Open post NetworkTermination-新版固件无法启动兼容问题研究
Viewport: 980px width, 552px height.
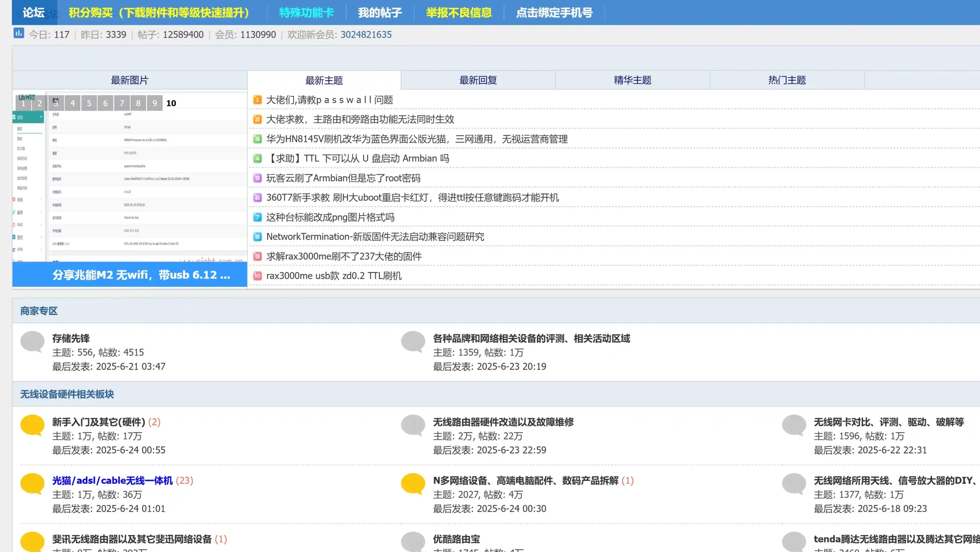pos(375,237)
